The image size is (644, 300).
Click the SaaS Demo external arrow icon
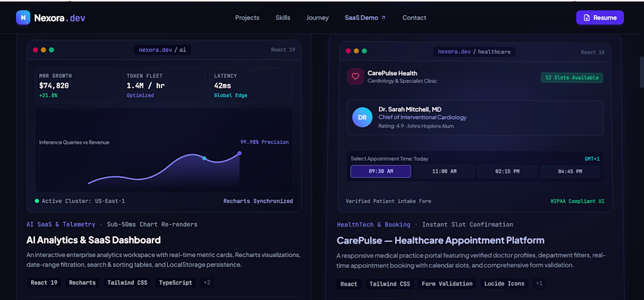click(x=383, y=18)
